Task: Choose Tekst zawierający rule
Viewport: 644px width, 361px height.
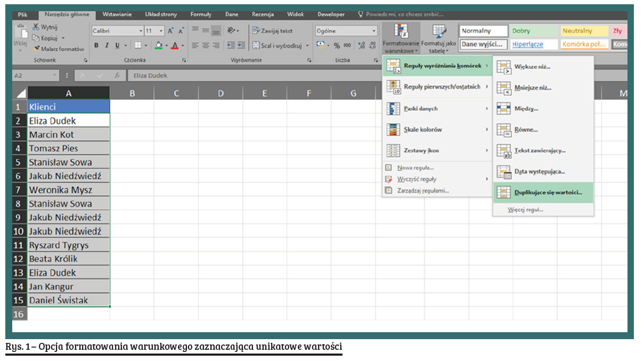Action: [543, 150]
